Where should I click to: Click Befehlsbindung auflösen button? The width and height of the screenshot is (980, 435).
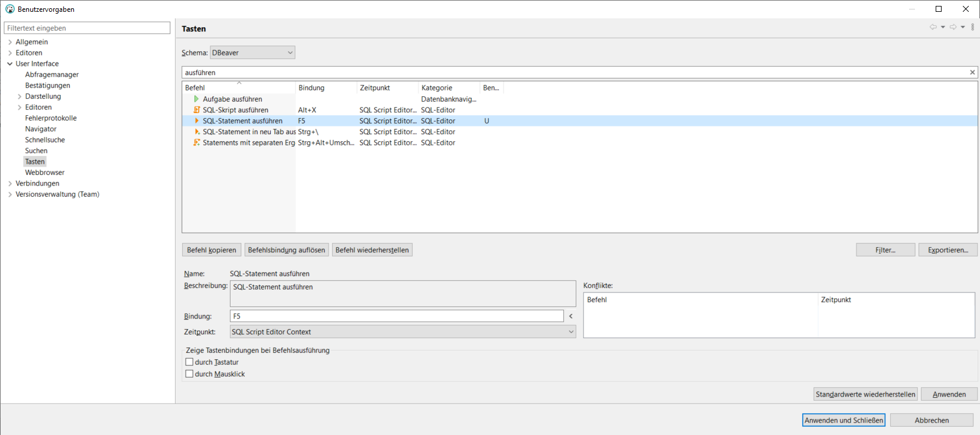point(287,250)
